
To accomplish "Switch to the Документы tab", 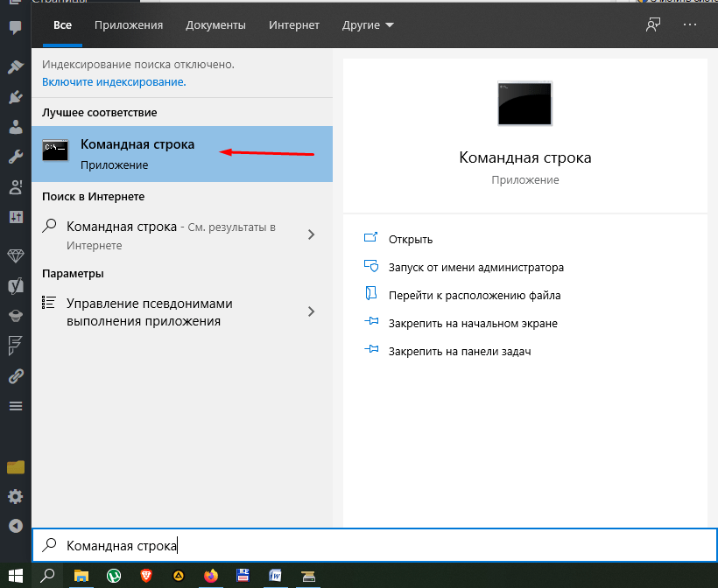I will click(217, 25).
